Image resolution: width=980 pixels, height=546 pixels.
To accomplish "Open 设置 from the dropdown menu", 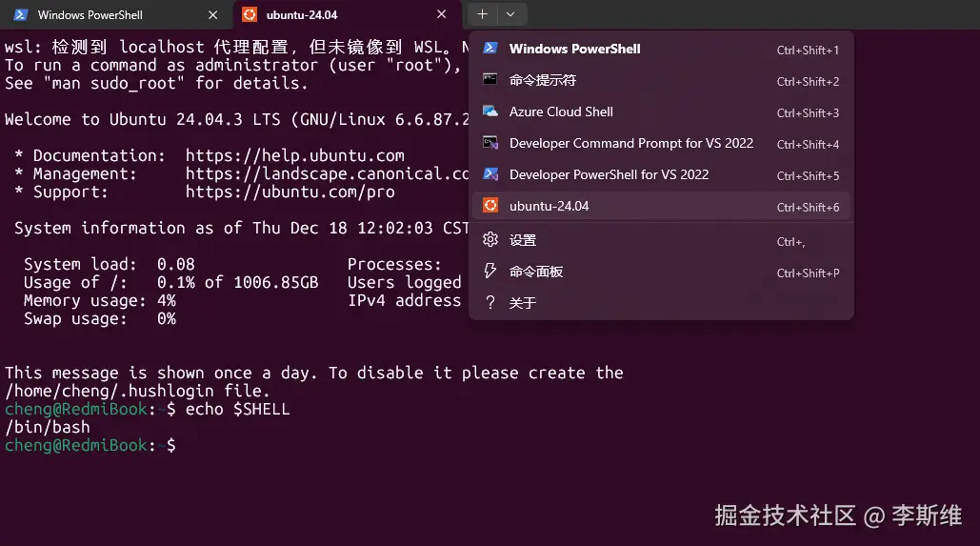I will pyautogui.click(x=661, y=240).
